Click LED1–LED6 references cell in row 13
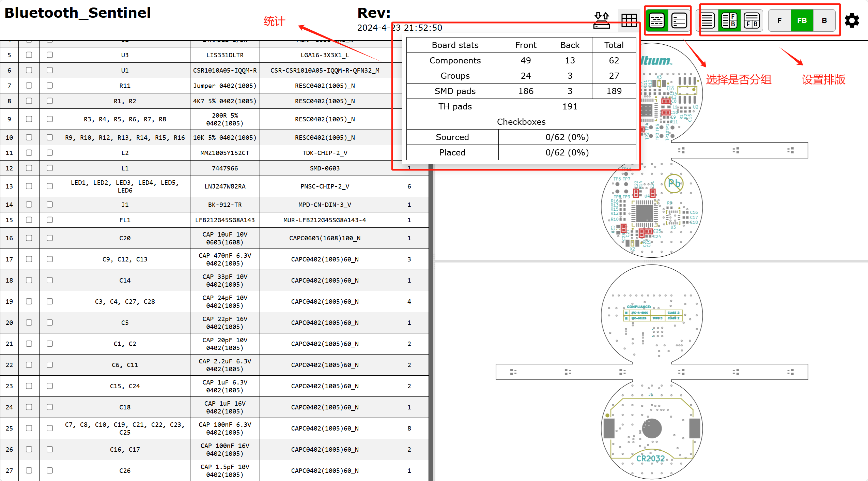The width and height of the screenshot is (868, 481). (125, 186)
